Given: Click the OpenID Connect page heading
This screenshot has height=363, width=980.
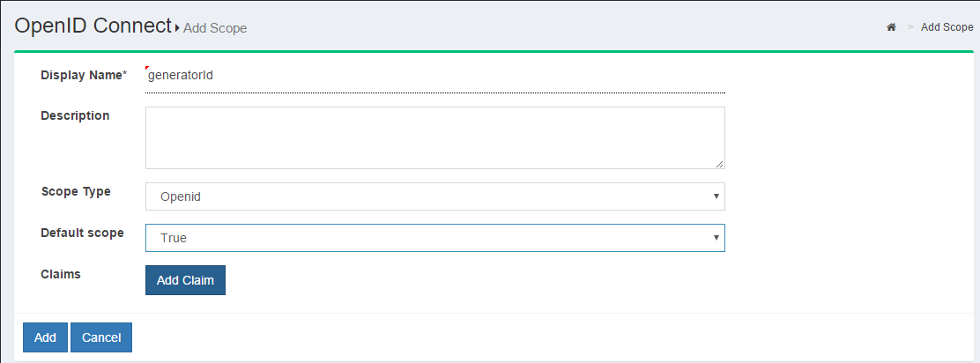Looking at the screenshot, I should (x=93, y=26).
